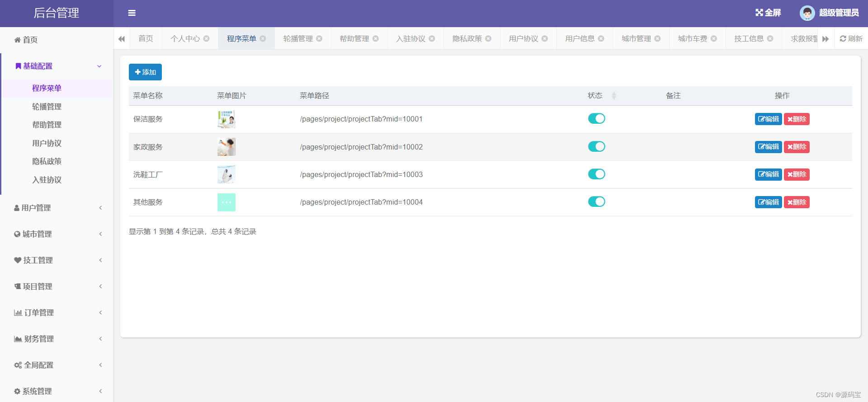The image size is (868, 402).
Task: Close the 帮助管理 tab
Action: [x=376, y=38]
